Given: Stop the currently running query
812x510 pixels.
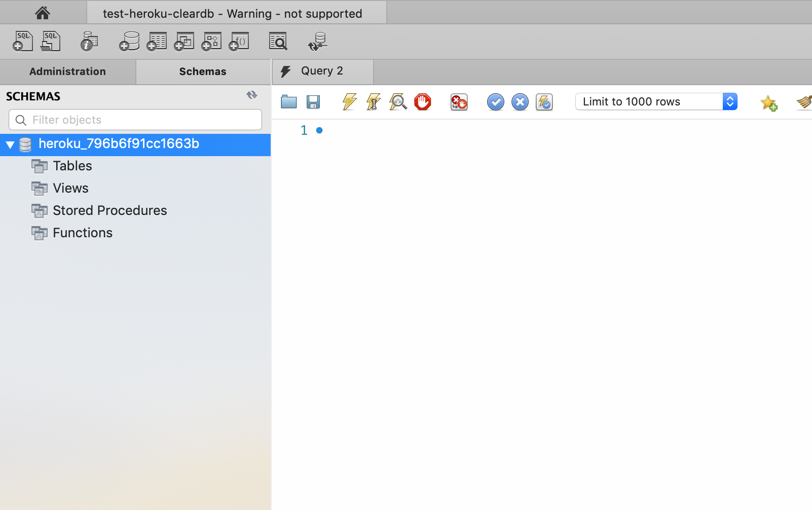Looking at the screenshot, I should (x=423, y=101).
